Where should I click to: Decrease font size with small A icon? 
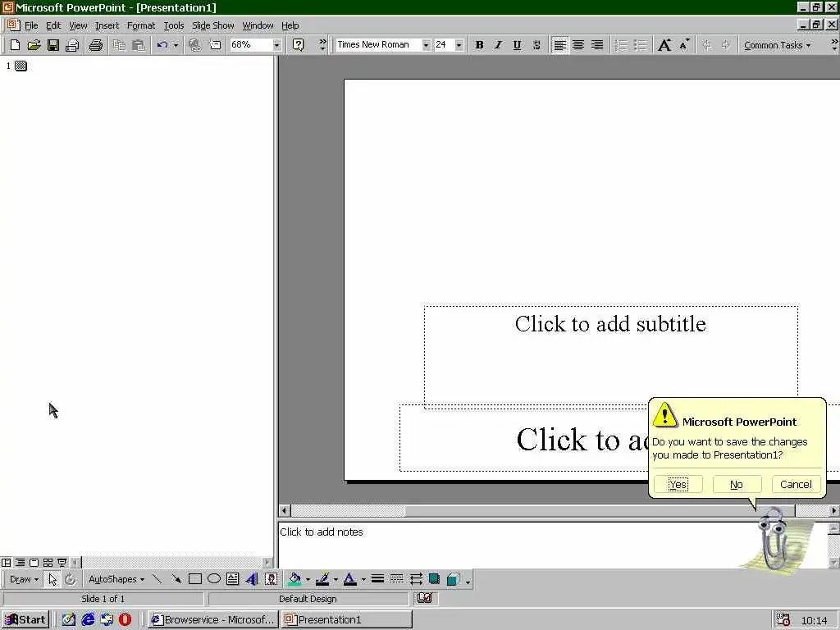(684, 45)
